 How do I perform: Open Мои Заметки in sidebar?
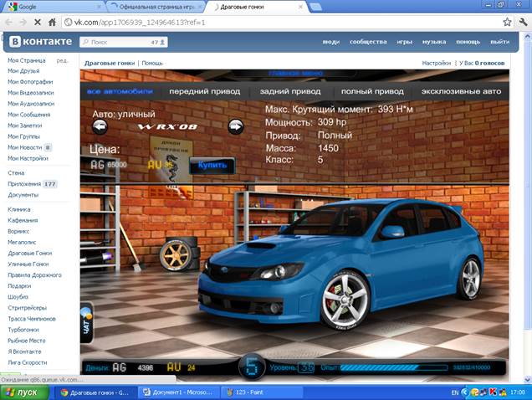click(25, 126)
